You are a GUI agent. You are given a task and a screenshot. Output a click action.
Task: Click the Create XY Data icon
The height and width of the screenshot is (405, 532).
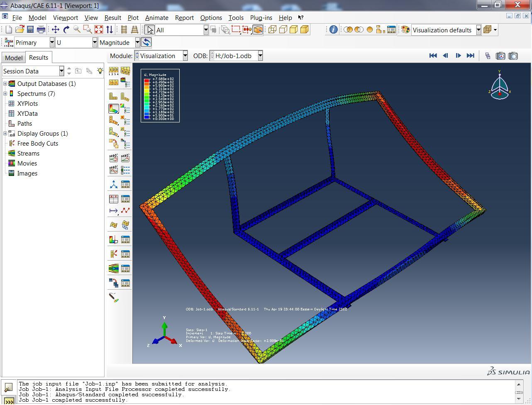click(113, 199)
